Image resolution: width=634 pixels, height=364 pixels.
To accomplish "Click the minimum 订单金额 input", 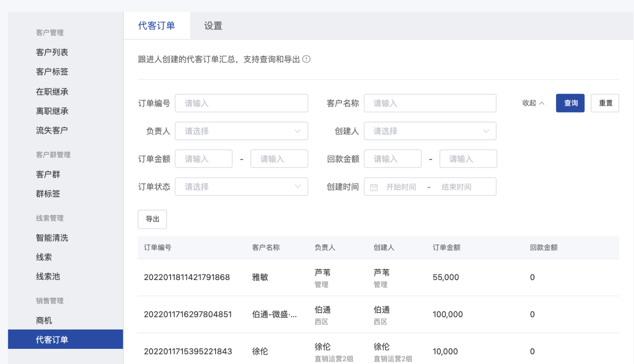I will 204,159.
